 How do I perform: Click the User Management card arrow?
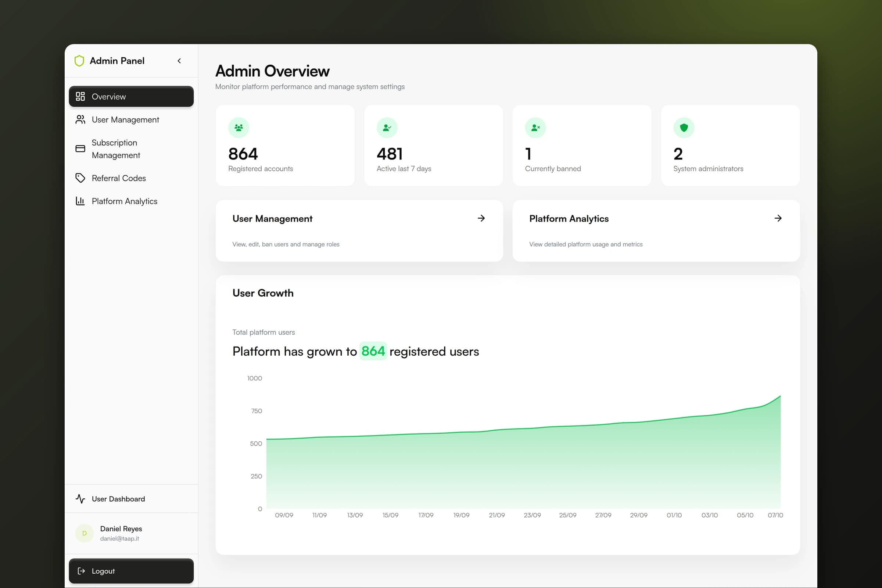481,218
